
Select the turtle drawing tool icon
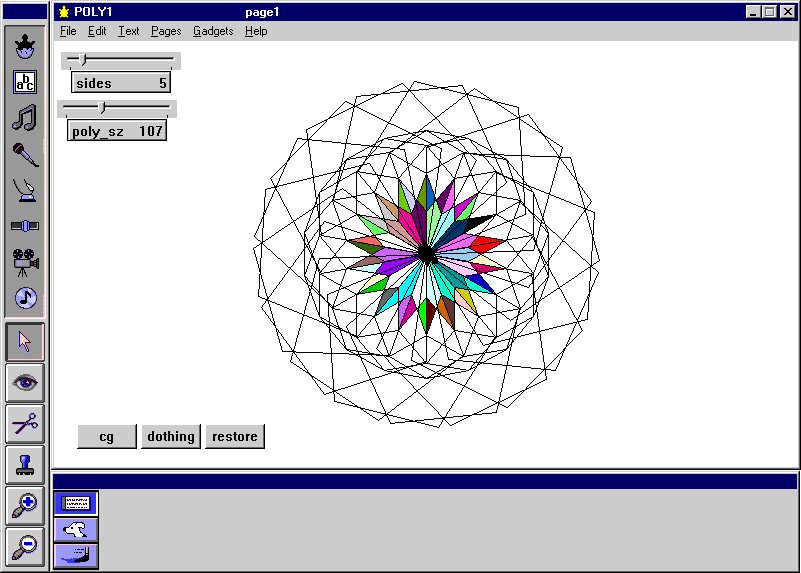tap(25, 47)
